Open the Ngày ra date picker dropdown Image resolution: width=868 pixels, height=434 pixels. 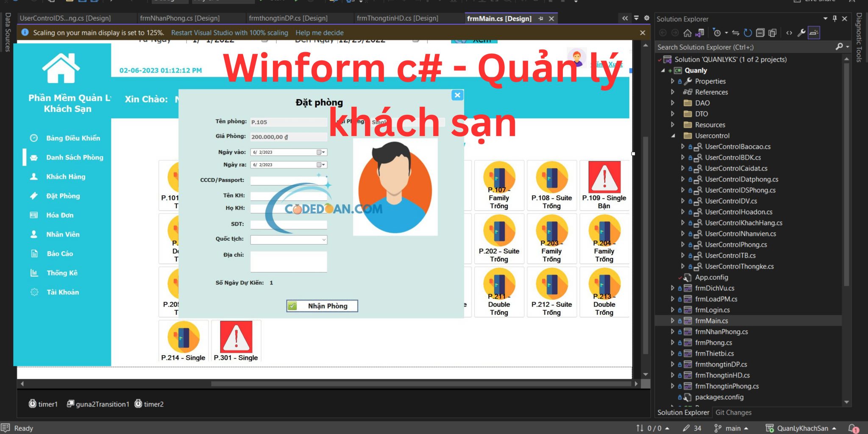(321, 165)
